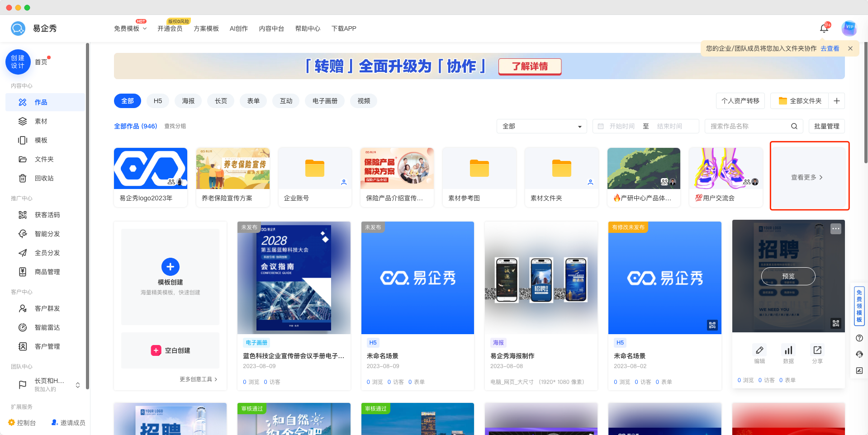868x435 pixels.
Task: Open the 蓝色科技企业宣传册 work thumbnail
Action: [x=294, y=278]
